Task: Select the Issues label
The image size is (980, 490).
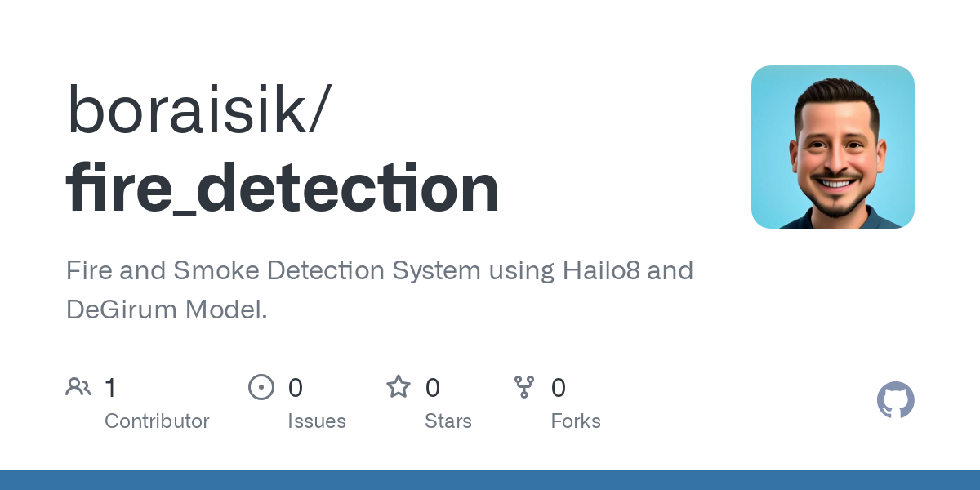Action: (317, 421)
